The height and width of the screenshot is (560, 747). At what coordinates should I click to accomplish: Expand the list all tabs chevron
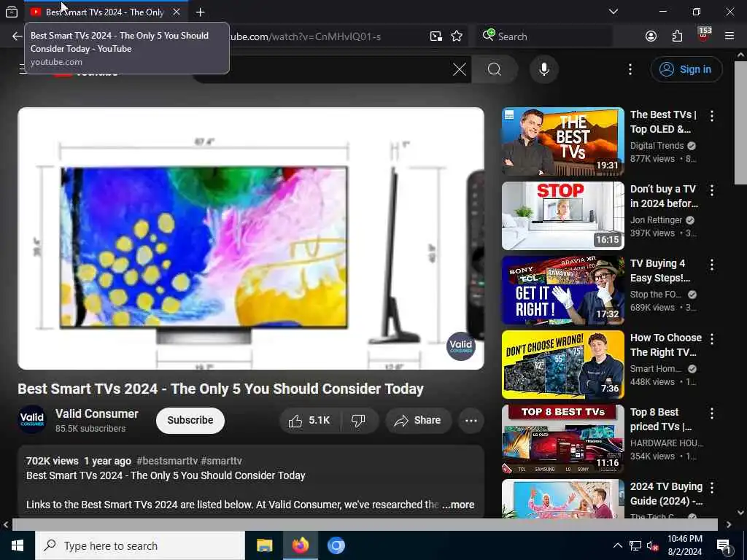[614, 12]
